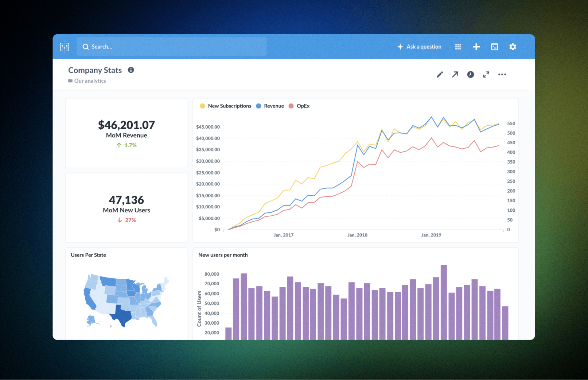Open the SQL console icon
This screenshot has width=588, height=380.
[x=495, y=47]
